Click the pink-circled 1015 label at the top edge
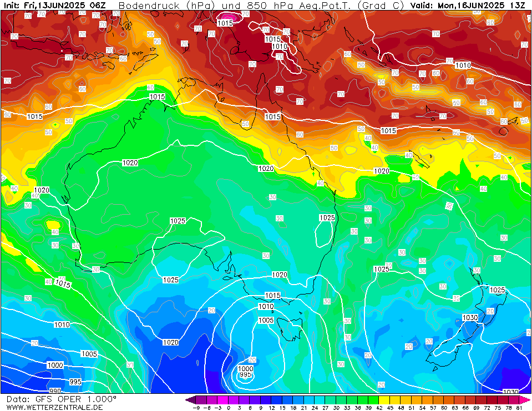Viewport: 532px width, 411px height. (225, 23)
